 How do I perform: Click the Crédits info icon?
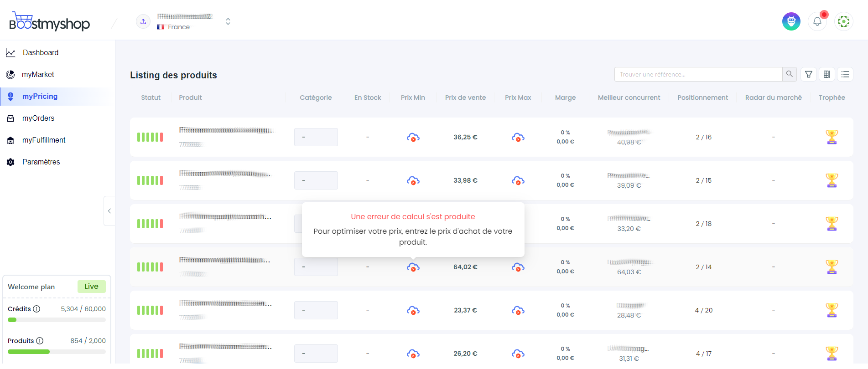tap(37, 309)
